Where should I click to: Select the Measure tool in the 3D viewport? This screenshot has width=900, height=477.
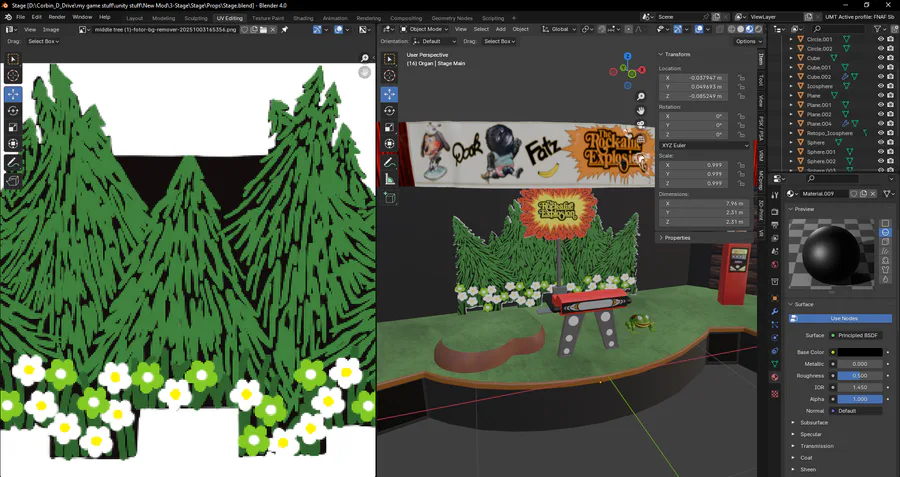tap(389, 179)
